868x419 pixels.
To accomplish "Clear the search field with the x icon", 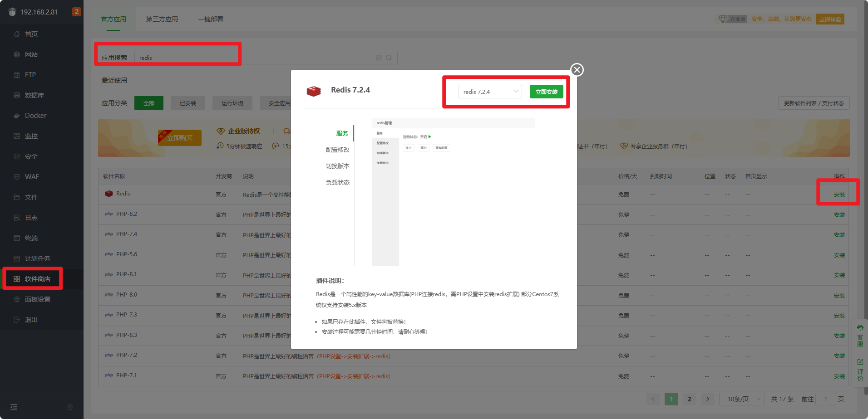I will 379,58.
